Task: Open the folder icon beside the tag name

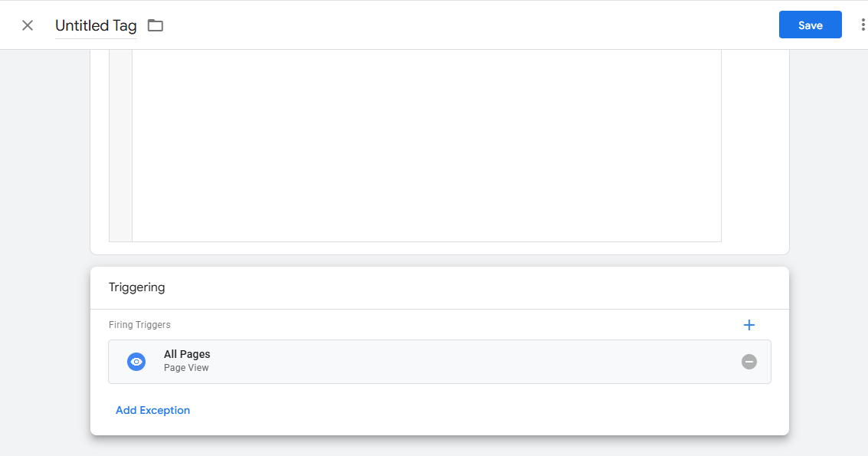Action: pyautogui.click(x=156, y=25)
